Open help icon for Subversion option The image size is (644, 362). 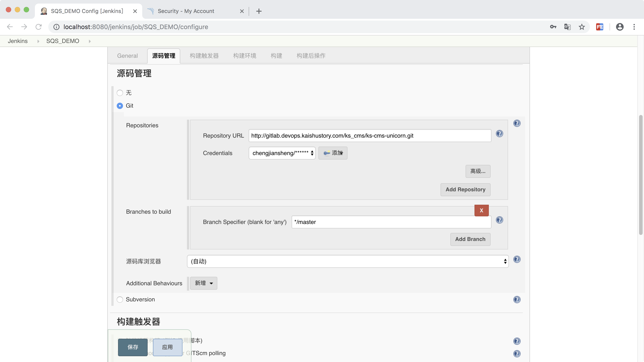point(517,299)
